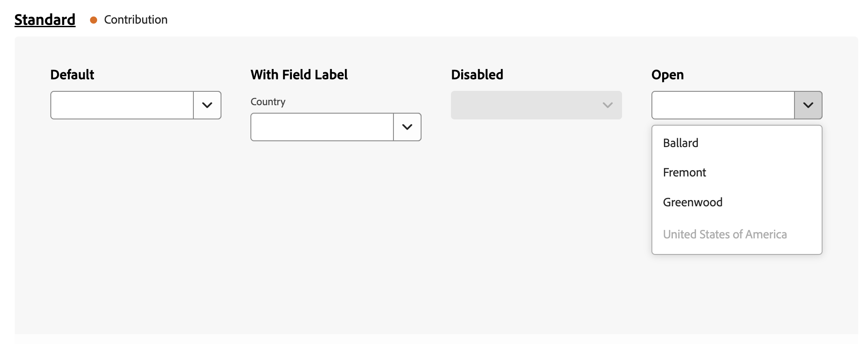Click the Country field label
This screenshot has height=344, width=868.
[268, 102]
